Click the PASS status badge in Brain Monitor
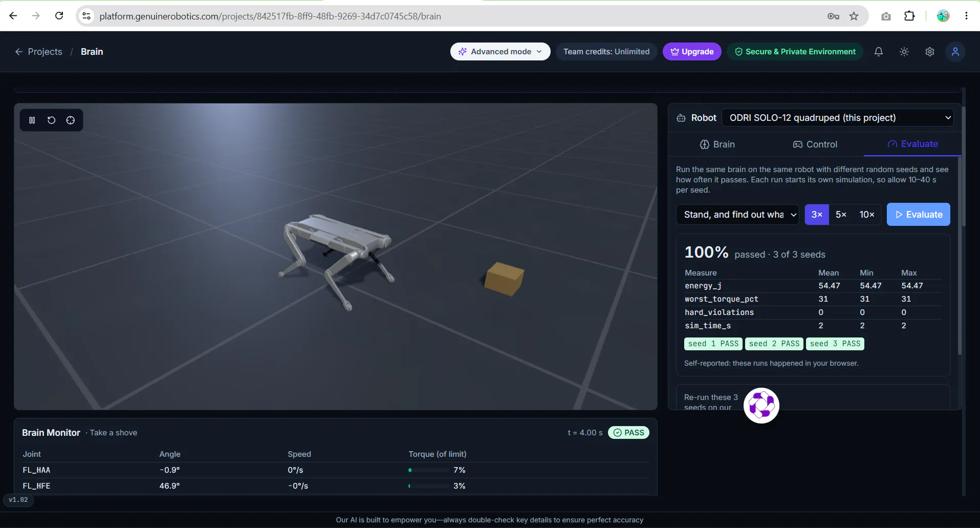This screenshot has width=980, height=528. [x=628, y=433]
